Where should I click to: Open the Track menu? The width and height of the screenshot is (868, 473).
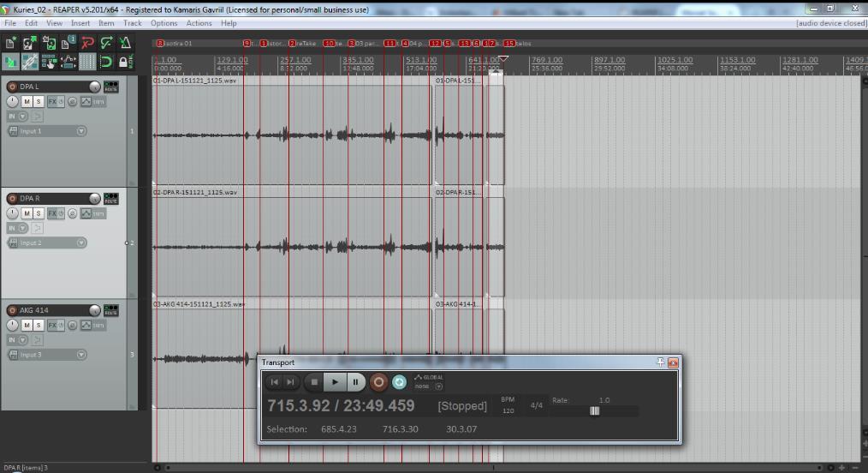133,23
